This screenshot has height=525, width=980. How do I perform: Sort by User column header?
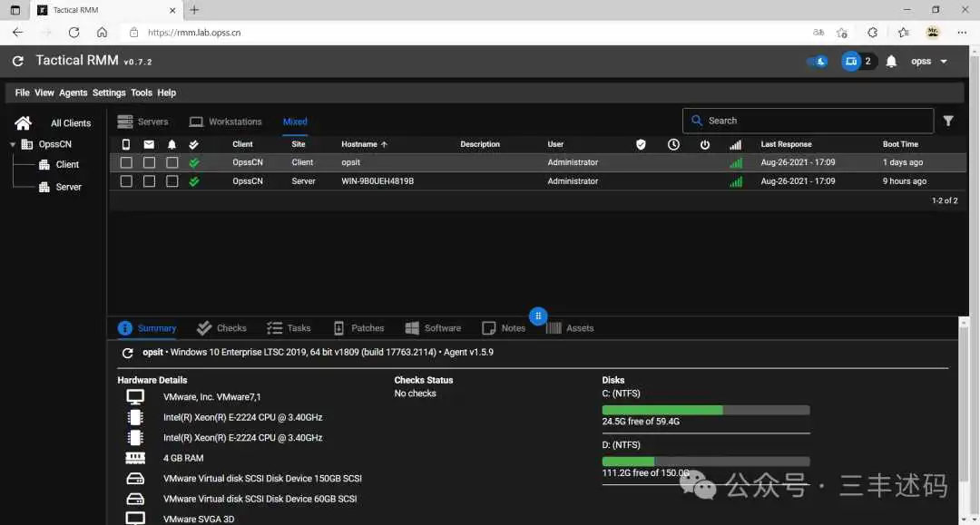click(555, 144)
